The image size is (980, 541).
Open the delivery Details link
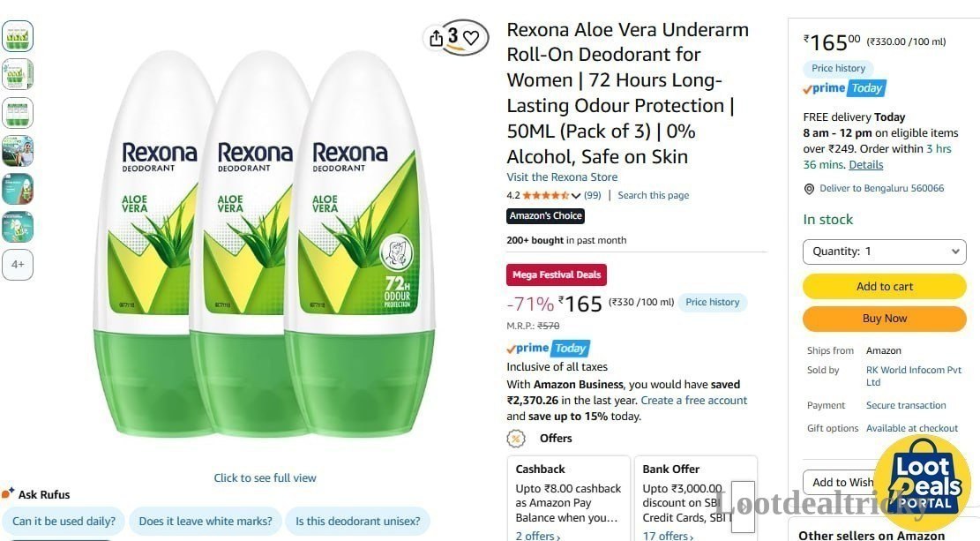coord(865,164)
